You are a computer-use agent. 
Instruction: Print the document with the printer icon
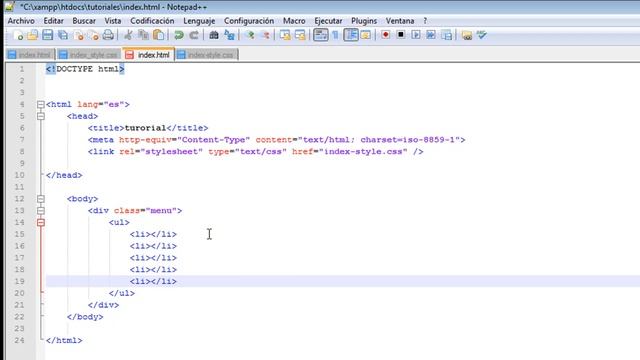(x=108, y=36)
